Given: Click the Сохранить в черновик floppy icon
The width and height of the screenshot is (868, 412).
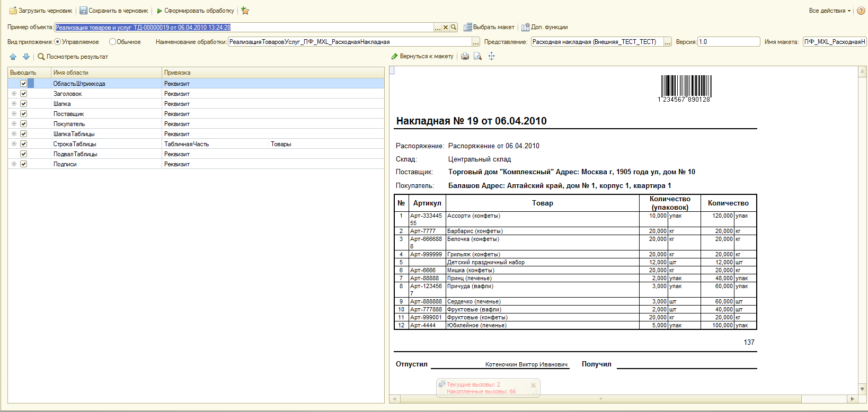Looking at the screenshot, I should click(83, 11).
